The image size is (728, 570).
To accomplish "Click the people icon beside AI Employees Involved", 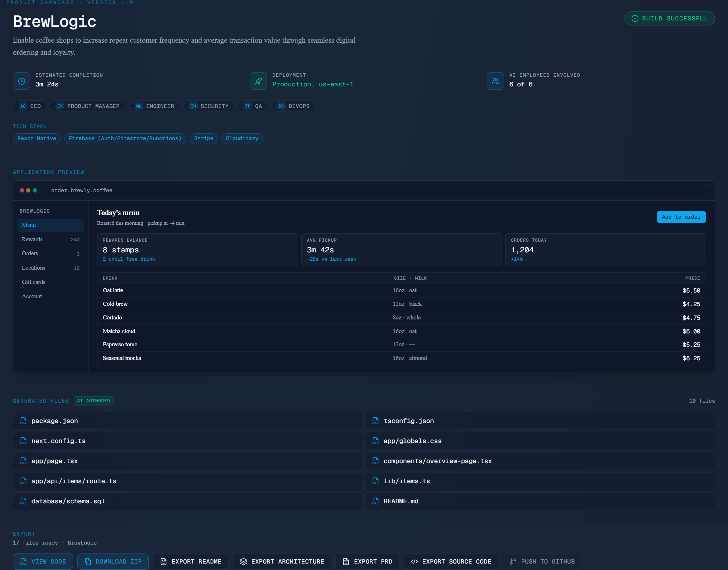I will click(x=495, y=81).
